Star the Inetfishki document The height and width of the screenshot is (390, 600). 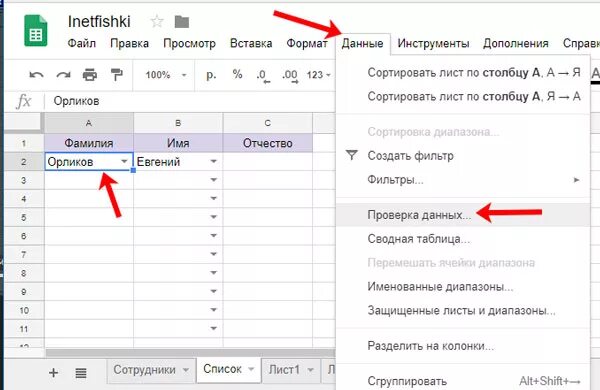157,21
